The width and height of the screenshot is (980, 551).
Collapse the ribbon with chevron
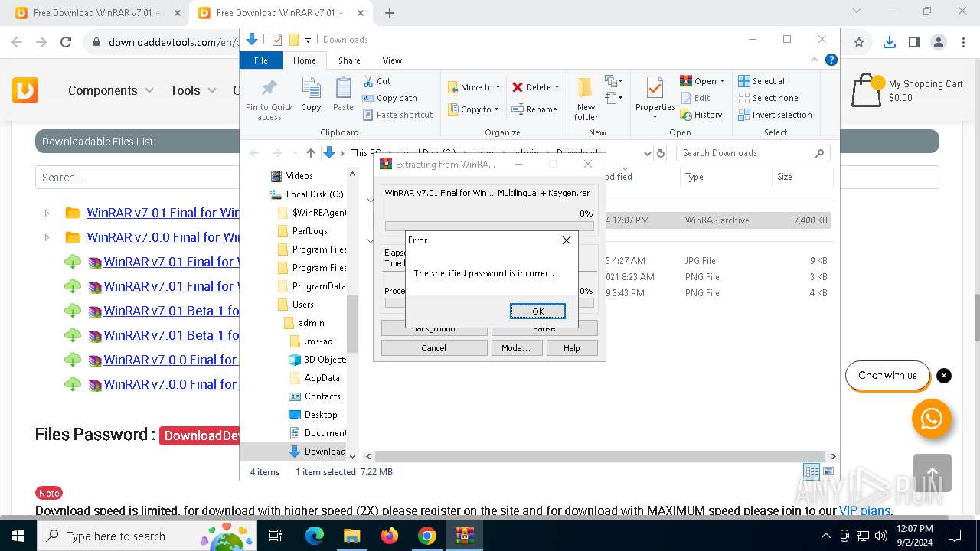click(815, 60)
